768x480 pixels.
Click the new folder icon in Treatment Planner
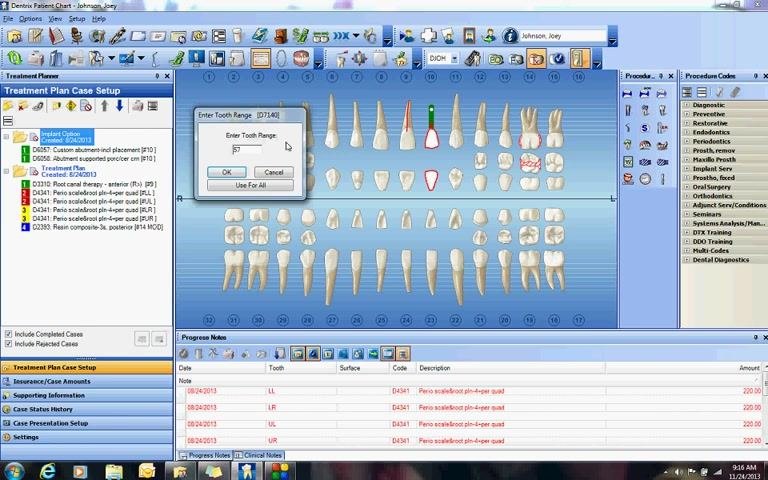click(x=8, y=106)
